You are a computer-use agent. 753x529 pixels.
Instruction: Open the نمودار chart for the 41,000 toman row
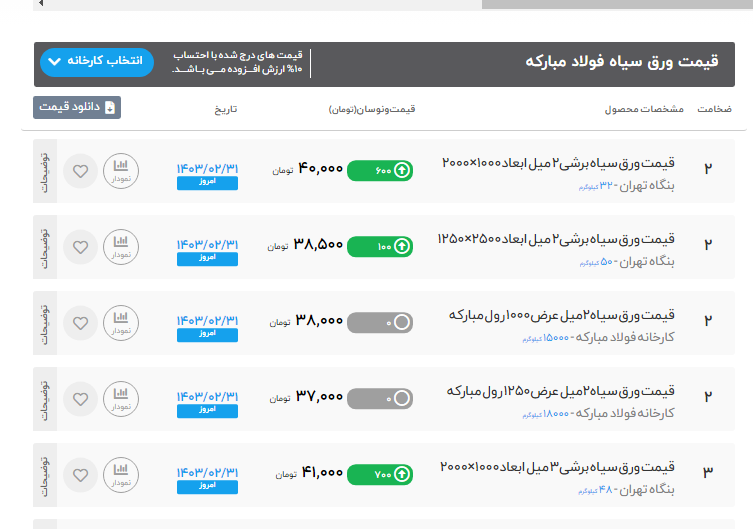(120, 473)
